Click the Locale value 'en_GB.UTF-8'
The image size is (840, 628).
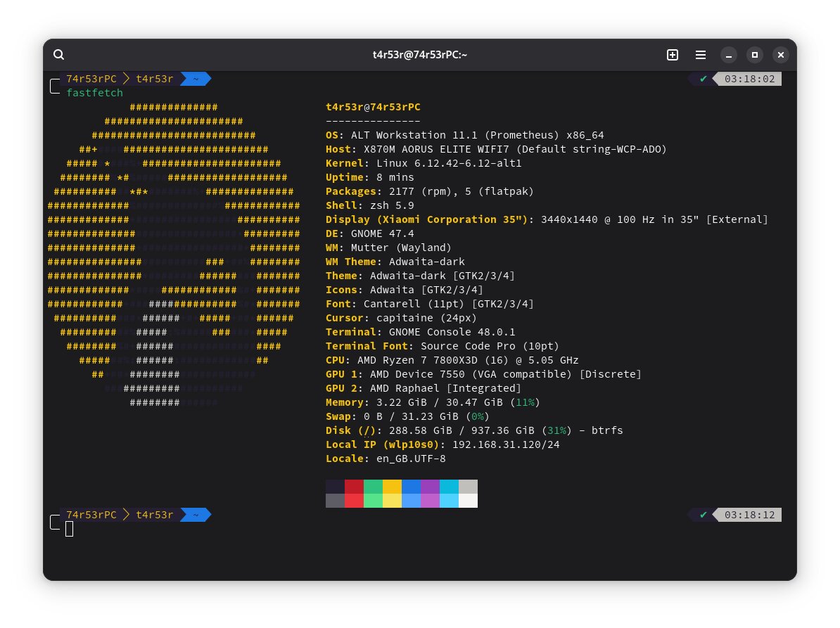coord(411,459)
